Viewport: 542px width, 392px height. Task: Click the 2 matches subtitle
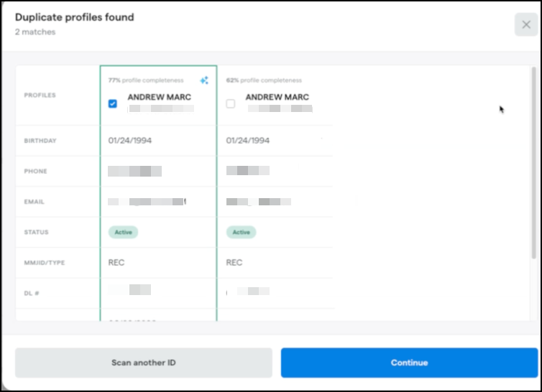pos(35,32)
